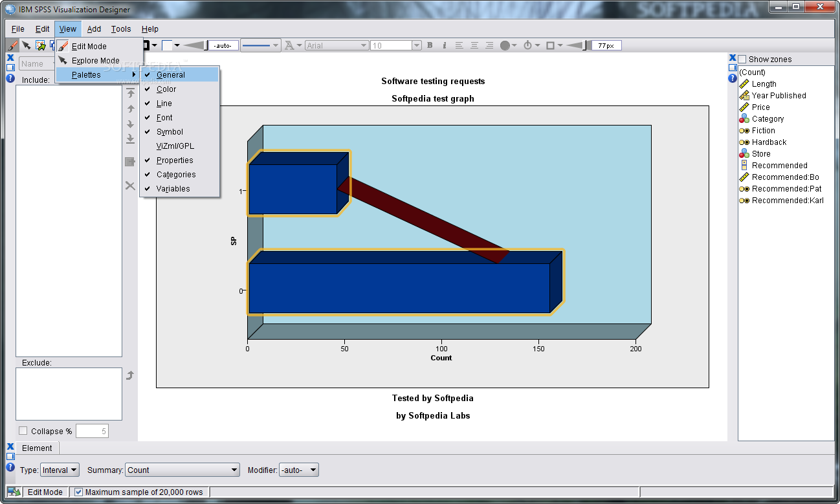
Task: Open the symbol shape circle dropdown
Action: point(508,45)
